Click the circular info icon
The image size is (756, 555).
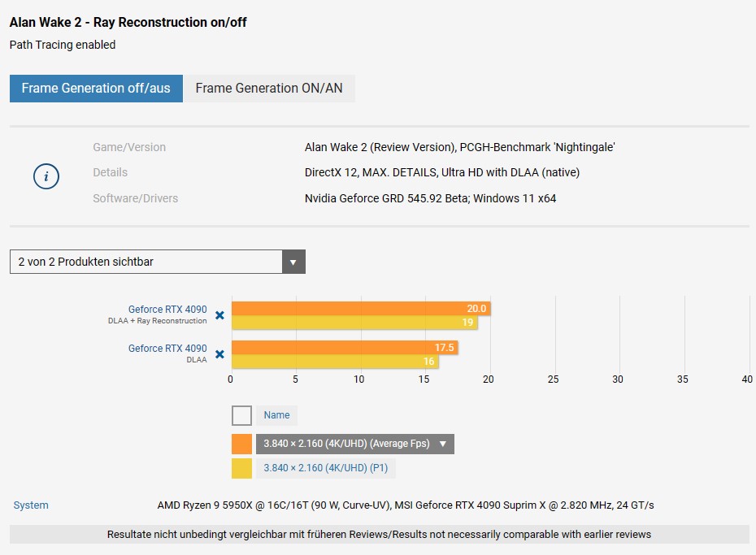[x=46, y=176]
